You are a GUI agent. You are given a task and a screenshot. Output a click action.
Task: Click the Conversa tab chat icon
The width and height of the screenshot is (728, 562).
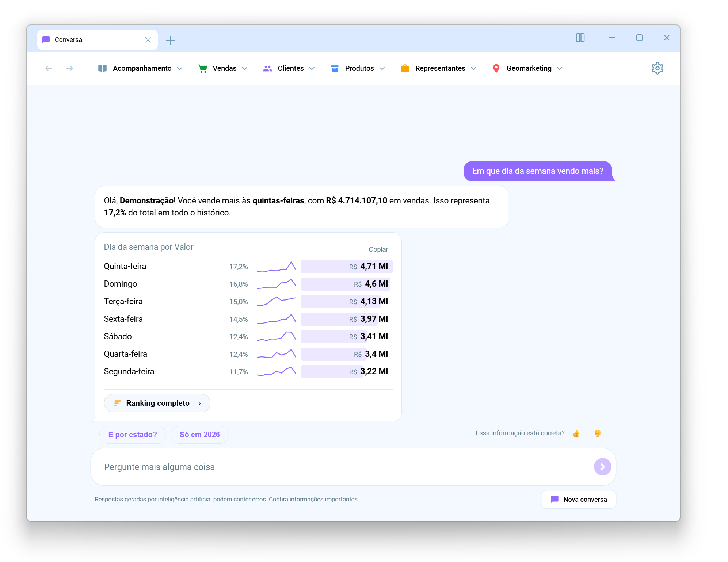click(46, 40)
